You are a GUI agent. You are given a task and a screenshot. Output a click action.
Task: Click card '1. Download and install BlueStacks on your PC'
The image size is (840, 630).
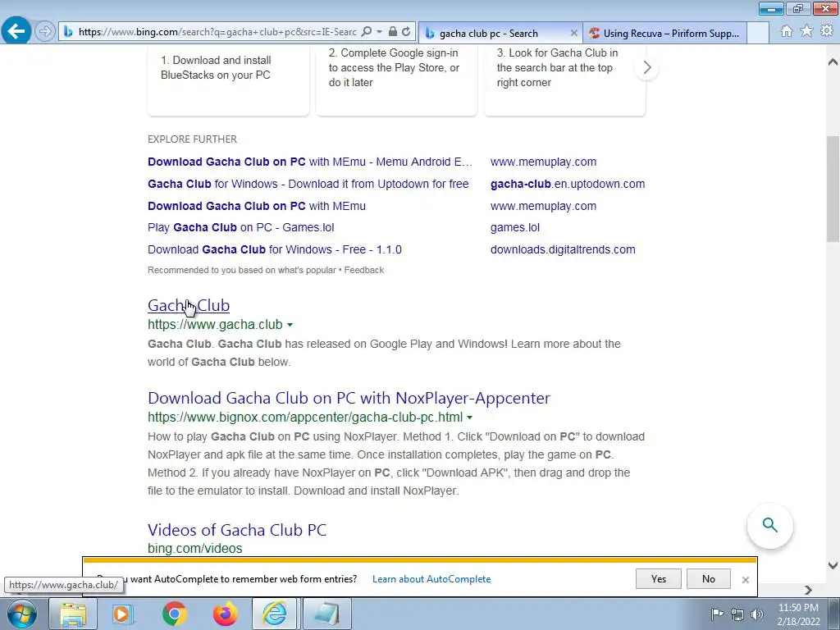click(228, 80)
